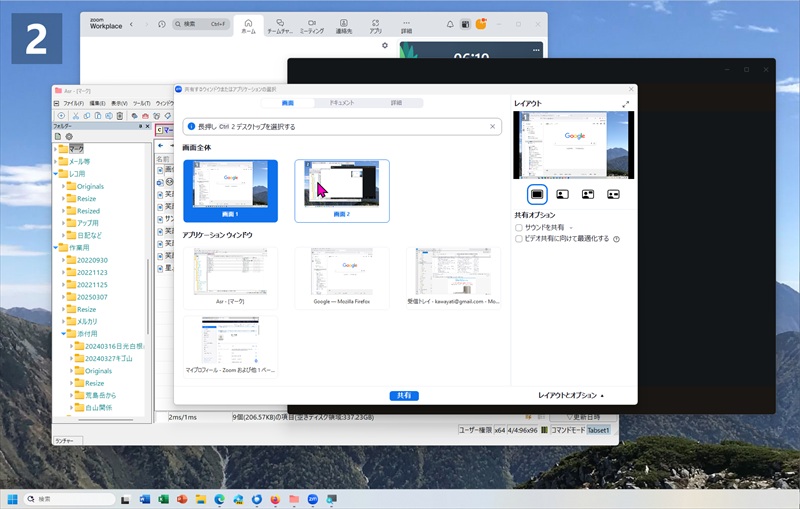Open the 詳細 more menu in Zoom Workplace
The width and height of the screenshot is (800, 509).
pos(406,26)
